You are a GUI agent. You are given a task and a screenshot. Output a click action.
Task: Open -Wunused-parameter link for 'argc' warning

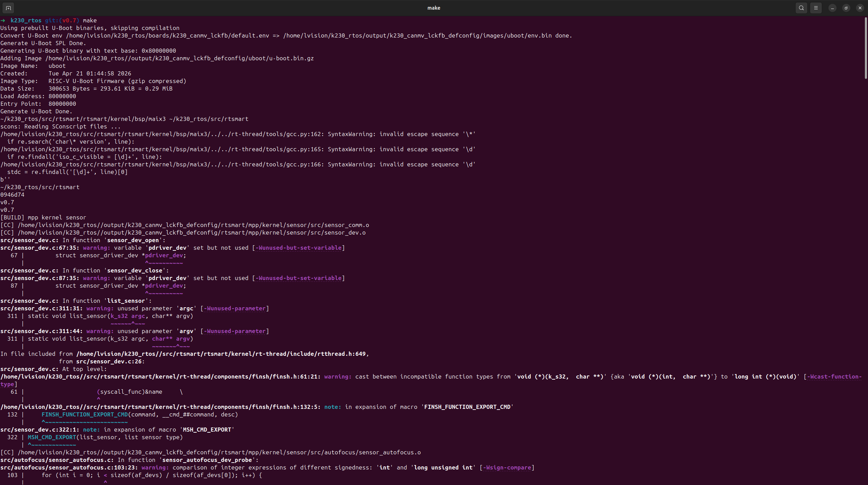[x=234, y=308]
